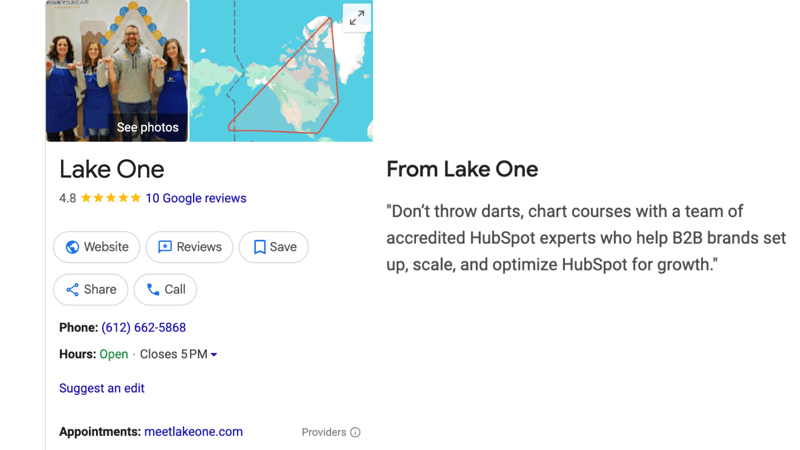The height and width of the screenshot is (450, 800).
Task: Click the Lake One business title
Action: pyautogui.click(x=112, y=169)
